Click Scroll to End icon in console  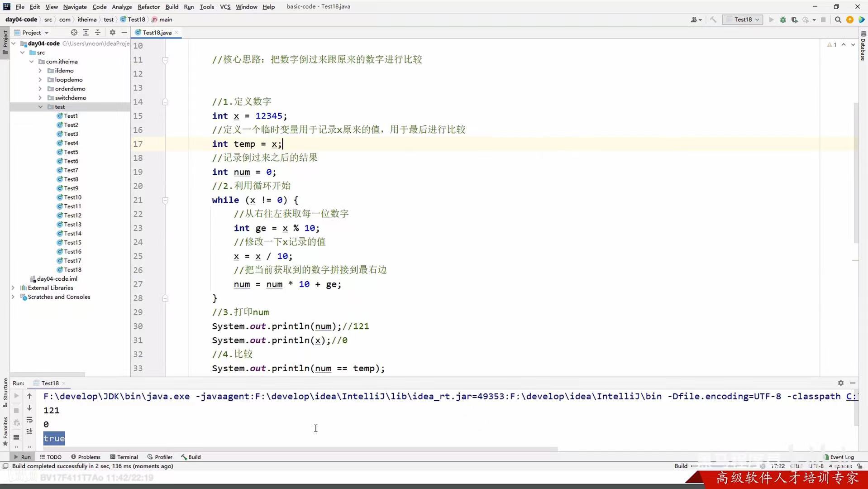[29, 431]
